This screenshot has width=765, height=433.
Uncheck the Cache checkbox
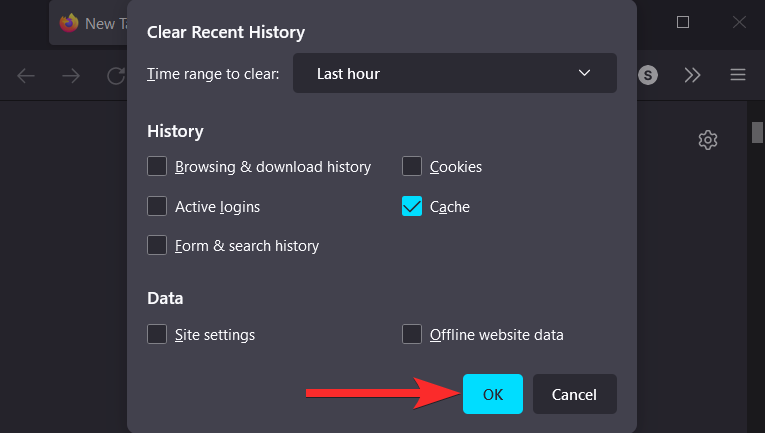(412, 207)
